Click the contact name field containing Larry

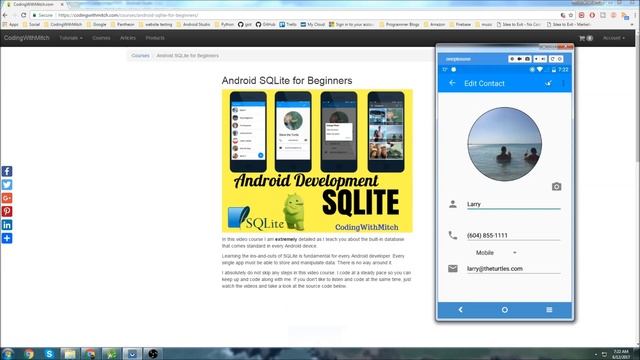513,204
